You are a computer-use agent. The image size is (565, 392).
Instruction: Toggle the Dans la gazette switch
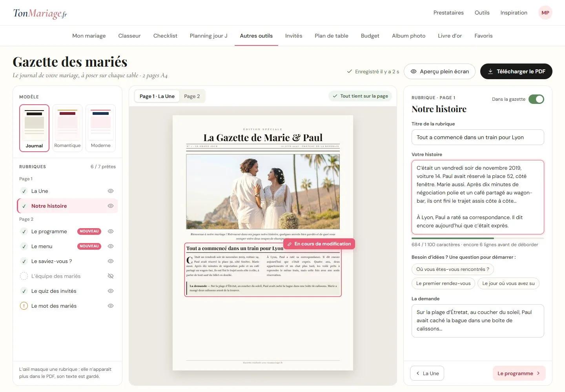pyautogui.click(x=536, y=99)
